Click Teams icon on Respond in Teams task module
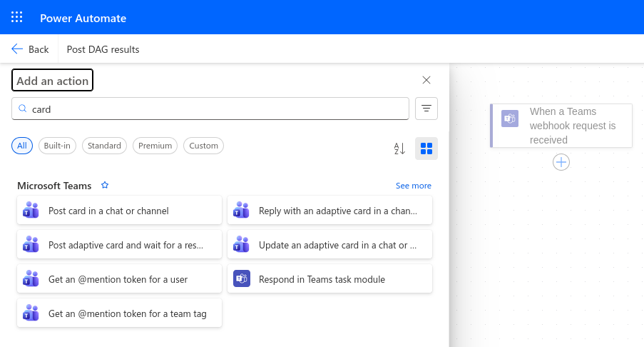The width and height of the screenshot is (644, 347). 242,278
